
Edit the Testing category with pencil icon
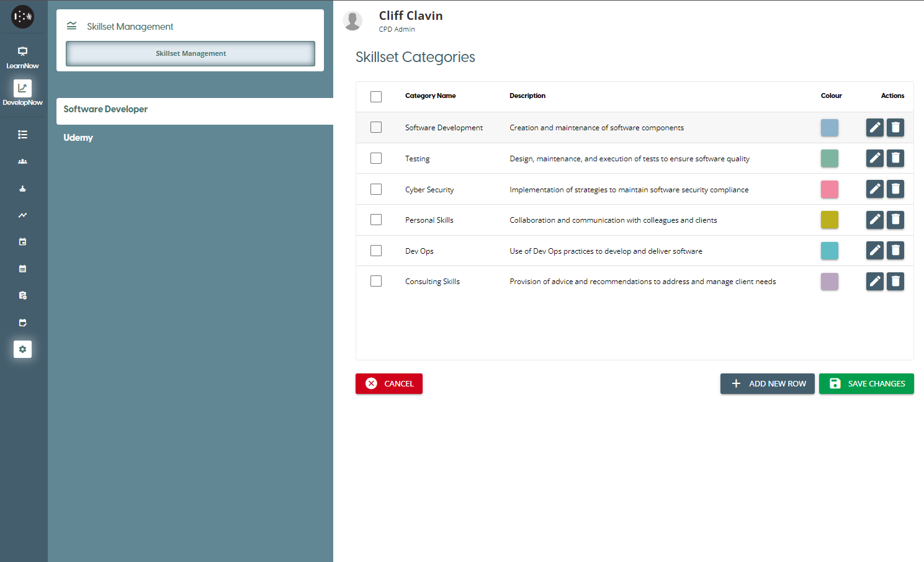(874, 158)
